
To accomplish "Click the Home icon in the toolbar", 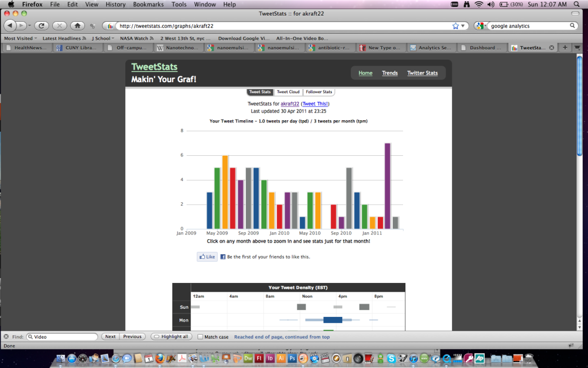I will click(x=77, y=26).
